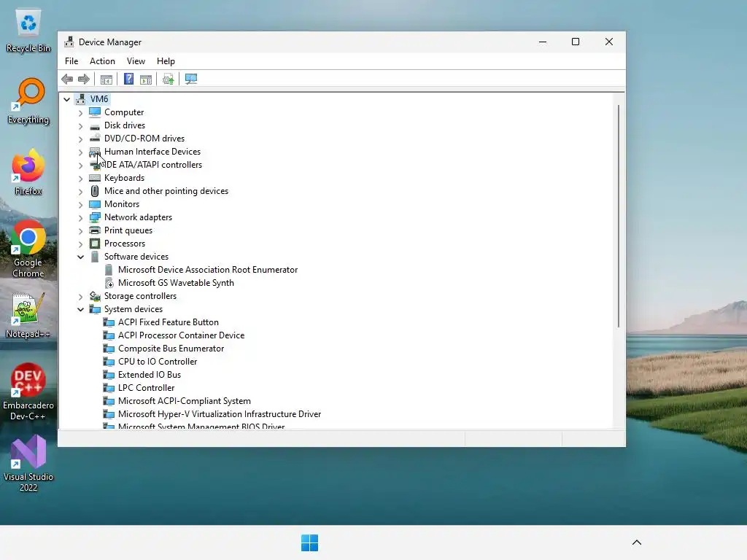
Task: Click Scan for hardware changes toolbar icon
Action: pyautogui.click(x=191, y=79)
